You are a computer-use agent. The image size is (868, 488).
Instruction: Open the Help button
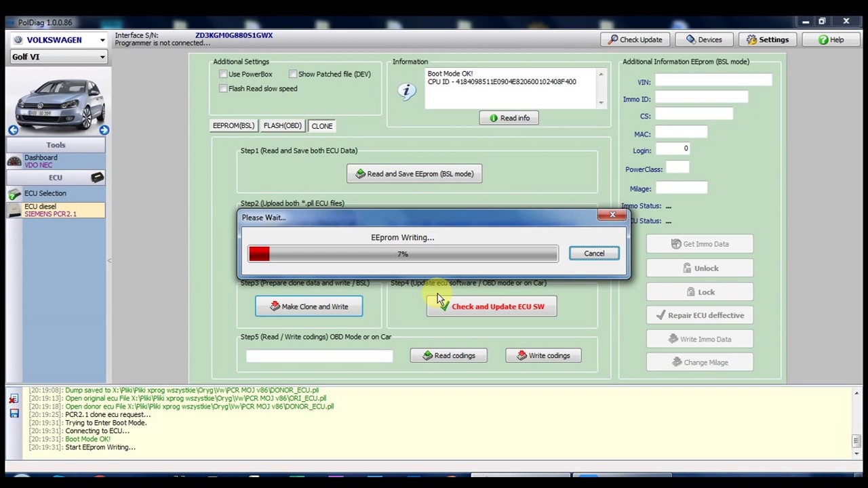831,40
